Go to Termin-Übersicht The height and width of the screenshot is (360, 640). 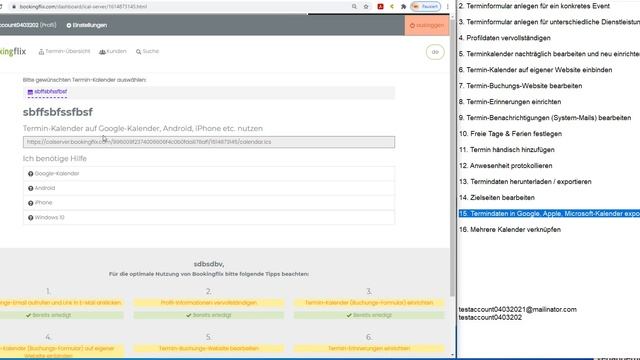click(64, 51)
